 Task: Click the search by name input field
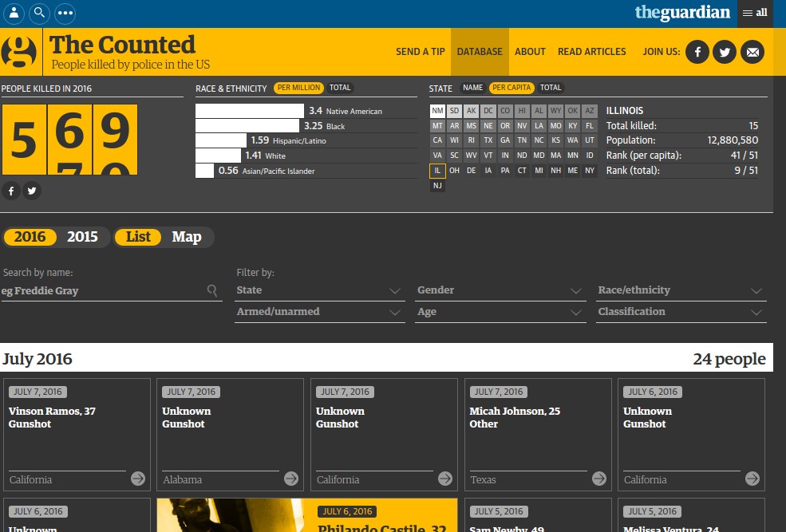point(104,291)
